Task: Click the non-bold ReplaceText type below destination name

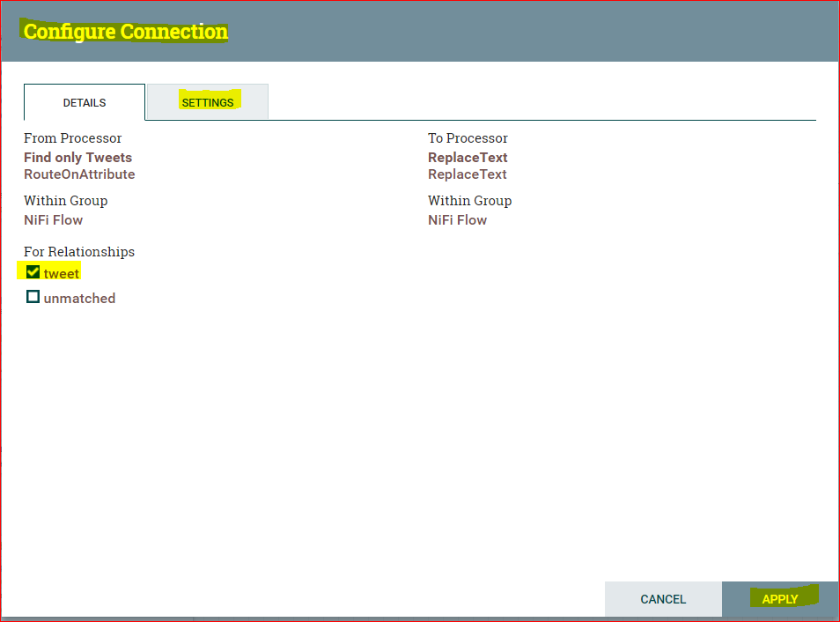Action: coord(468,174)
